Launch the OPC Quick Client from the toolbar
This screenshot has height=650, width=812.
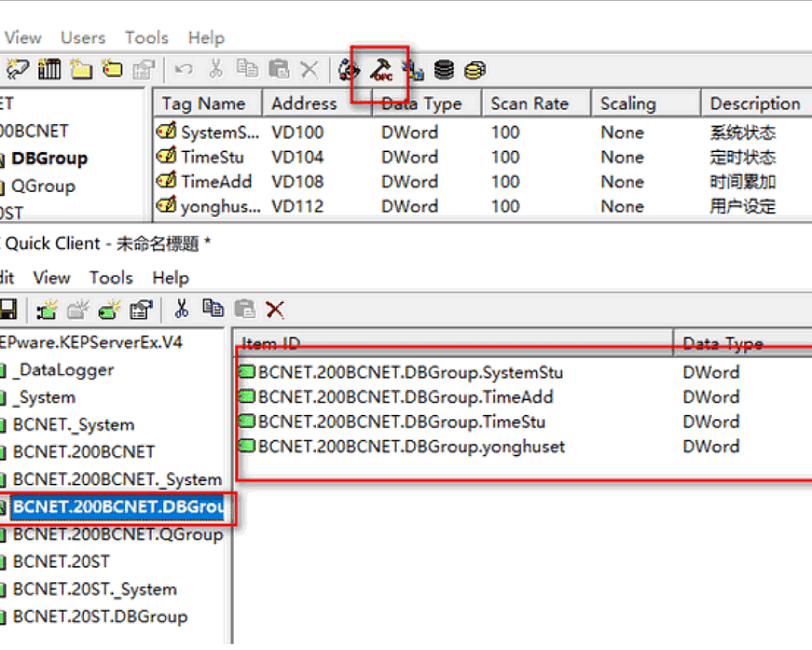tap(380, 70)
